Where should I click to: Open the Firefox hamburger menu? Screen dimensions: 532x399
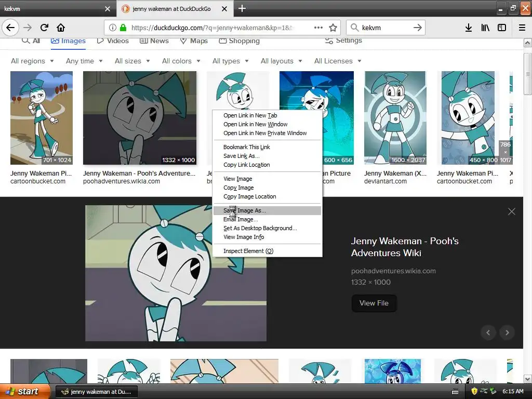coord(522,28)
